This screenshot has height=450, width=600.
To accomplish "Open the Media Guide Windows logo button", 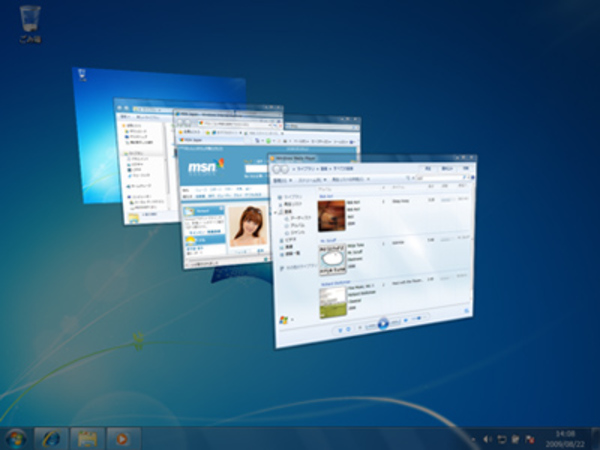I will click(284, 320).
